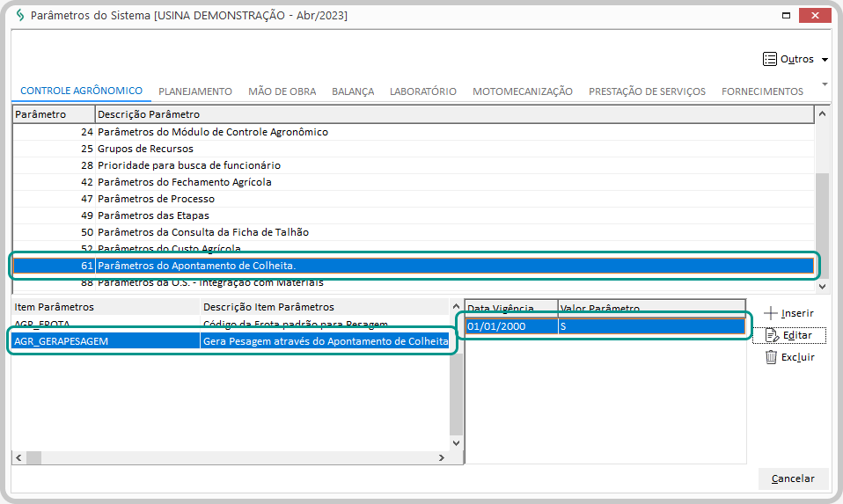This screenshot has height=504, width=843.
Task: Click Descrição Item Parâmetros column header
Action: coord(325,307)
